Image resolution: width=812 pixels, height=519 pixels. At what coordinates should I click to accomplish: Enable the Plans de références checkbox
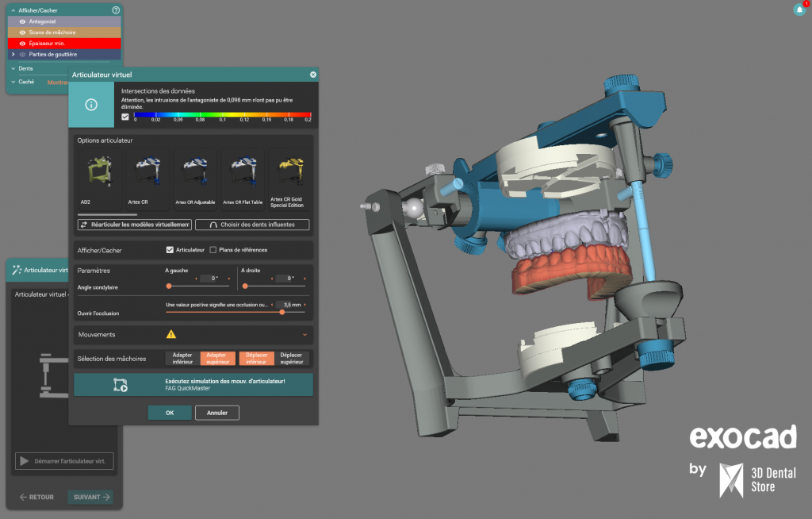point(213,250)
